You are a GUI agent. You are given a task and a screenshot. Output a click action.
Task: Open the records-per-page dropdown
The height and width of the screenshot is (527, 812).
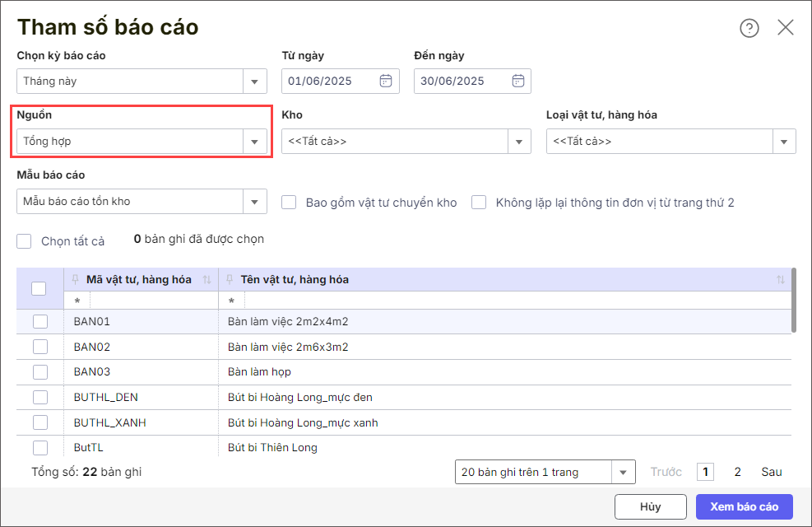[623, 472]
